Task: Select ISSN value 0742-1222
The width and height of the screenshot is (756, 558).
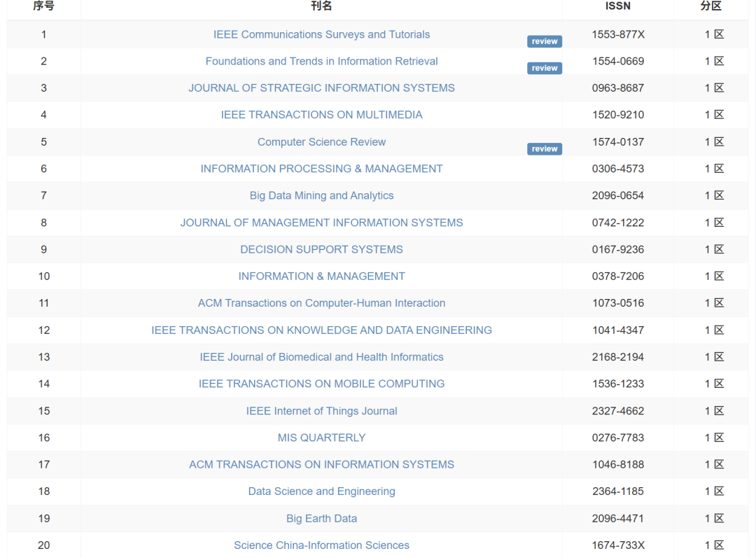Action: click(618, 223)
